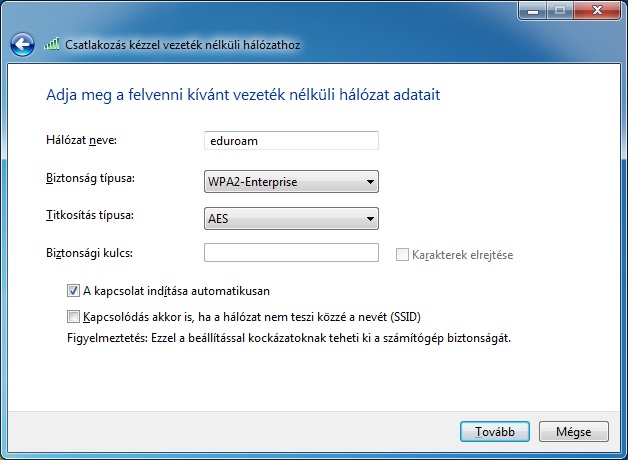
Task: Click the Mégse button
Action: tap(574, 432)
